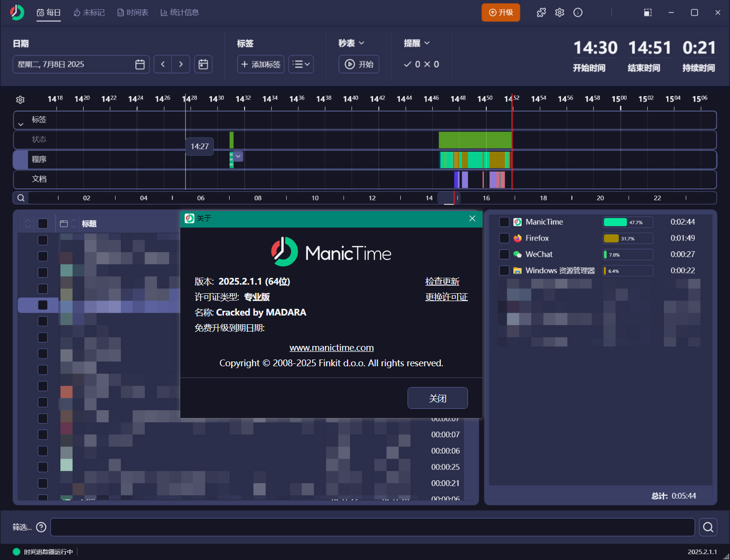Viewport: 730px width, 560px height.
Task: Click the window icon in list header
Action: click(x=64, y=224)
